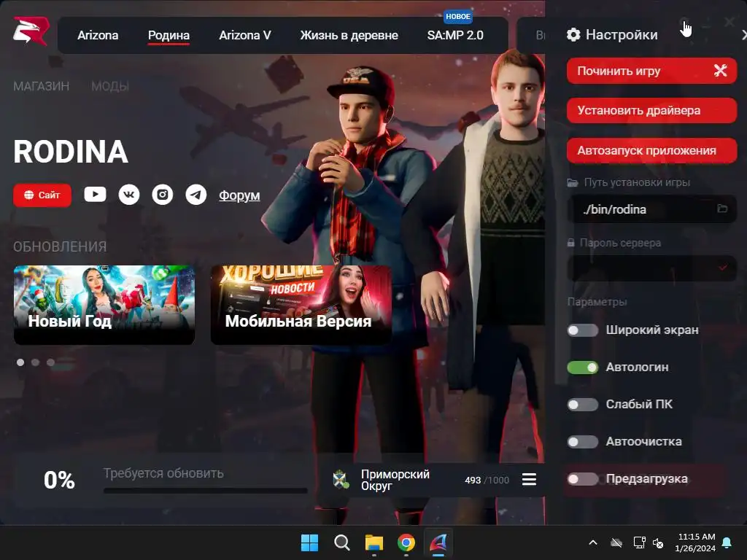Toggle the Автоочистка switch
The height and width of the screenshot is (560, 747).
(x=583, y=441)
